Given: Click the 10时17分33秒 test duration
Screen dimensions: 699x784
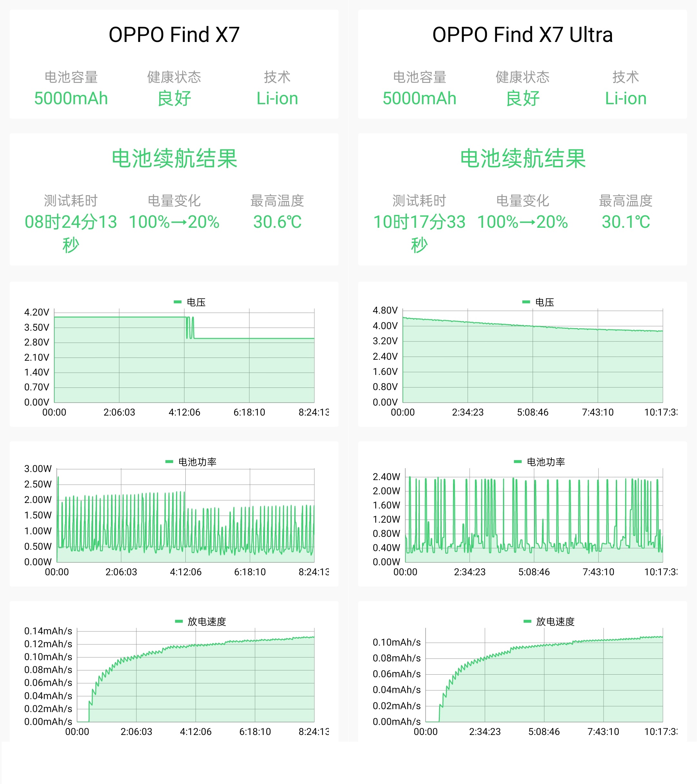Looking at the screenshot, I should coord(420,234).
